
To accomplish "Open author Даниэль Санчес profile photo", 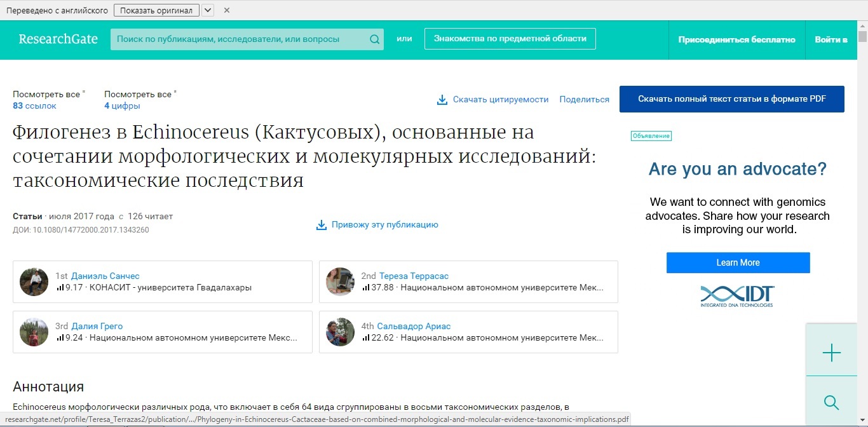I will 34,281.
